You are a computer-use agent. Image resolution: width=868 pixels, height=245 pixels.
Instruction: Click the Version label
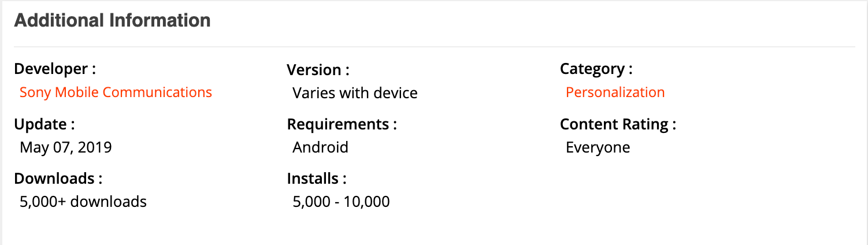coord(318,70)
